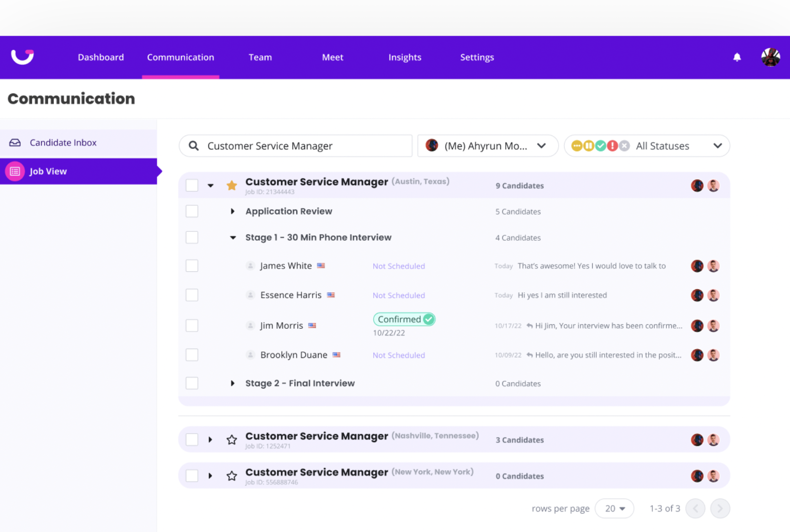This screenshot has width=790, height=532.
Task: Select the Austin, Texas job checkbox
Action: pos(192,185)
